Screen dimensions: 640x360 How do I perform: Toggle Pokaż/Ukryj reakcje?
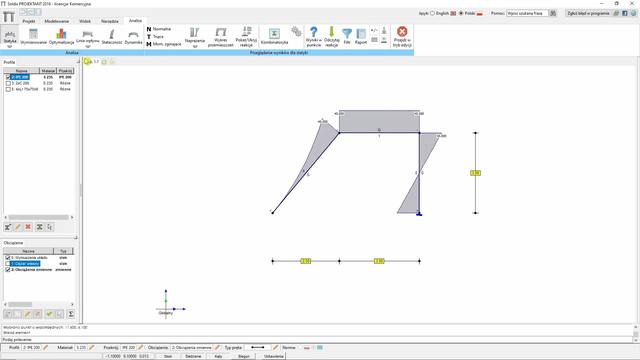(x=247, y=37)
